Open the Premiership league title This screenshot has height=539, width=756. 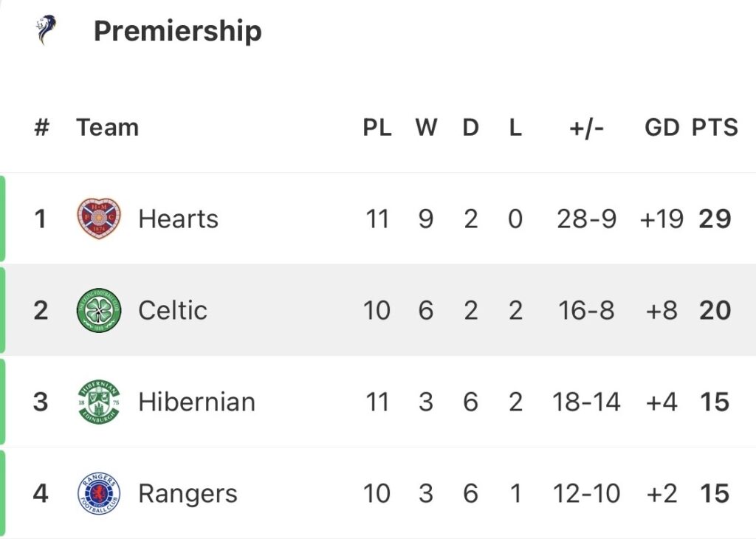click(x=177, y=31)
